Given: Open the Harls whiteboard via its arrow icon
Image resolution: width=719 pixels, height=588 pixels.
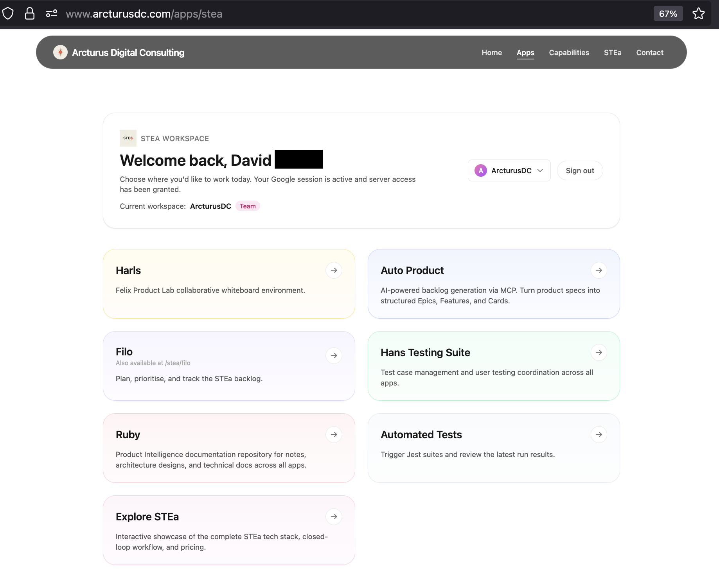Looking at the screenshot, I should (x=334, y=270).
